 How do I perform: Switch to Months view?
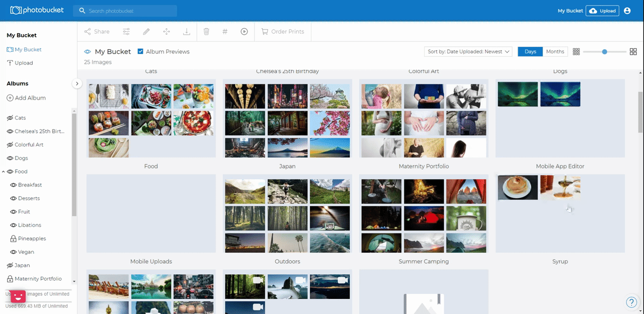pos(555,52)
